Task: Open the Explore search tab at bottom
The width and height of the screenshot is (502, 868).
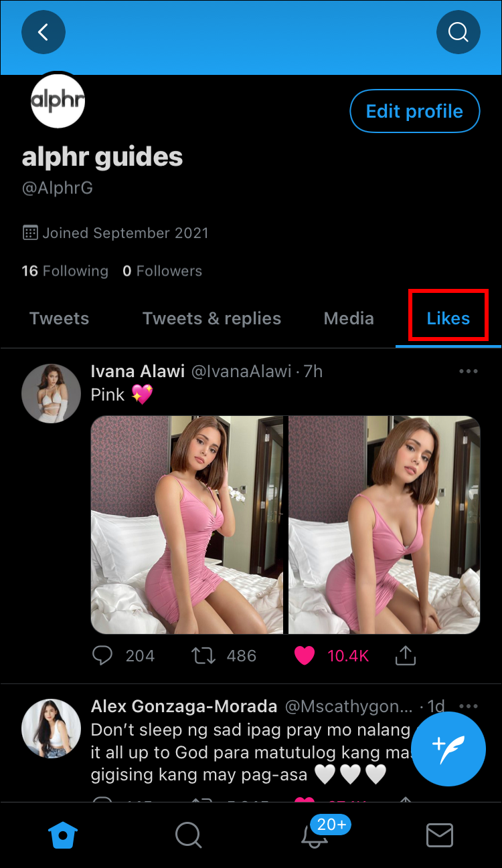Action: point(188,835)
